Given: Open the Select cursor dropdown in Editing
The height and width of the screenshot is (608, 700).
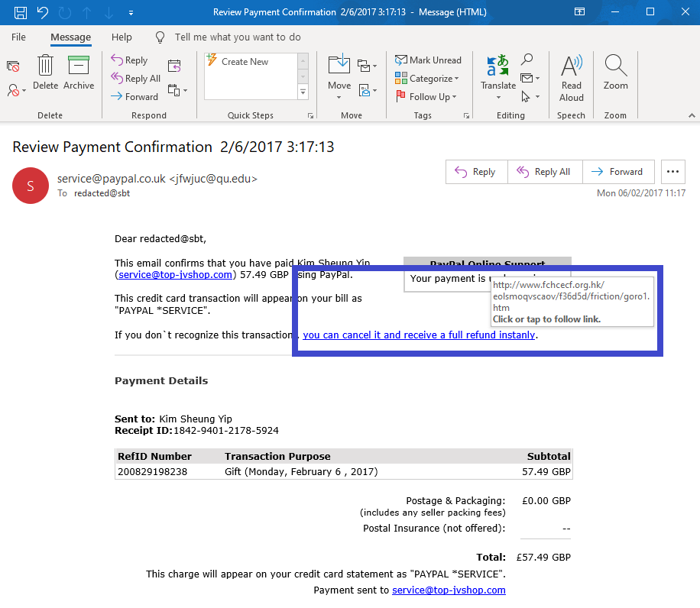Looking at the screenshot, I should pyautogui.click(x=530, y=96).
